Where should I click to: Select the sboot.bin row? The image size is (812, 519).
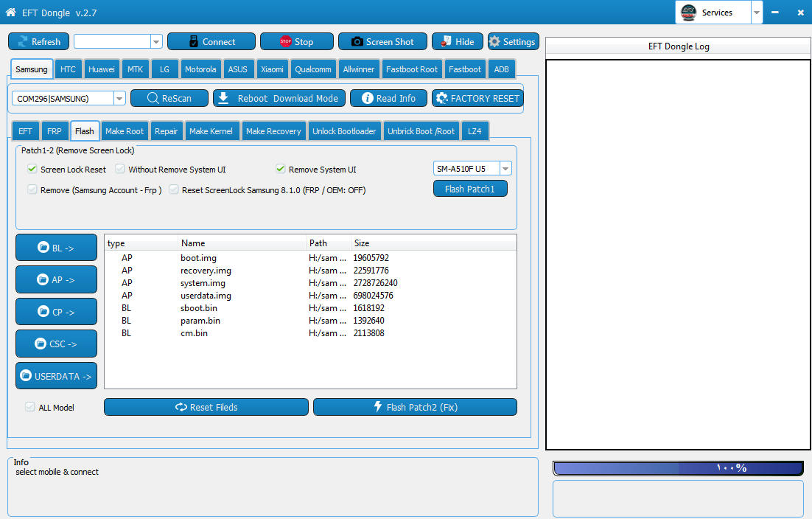pyautogui.click(x=310, y=307)
